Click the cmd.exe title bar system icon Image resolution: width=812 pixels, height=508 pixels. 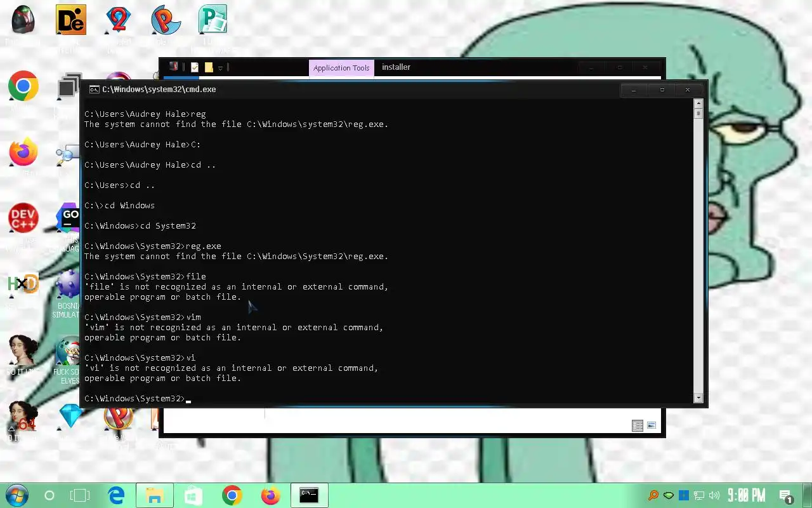pyautogui.click(x=94, y=90)
